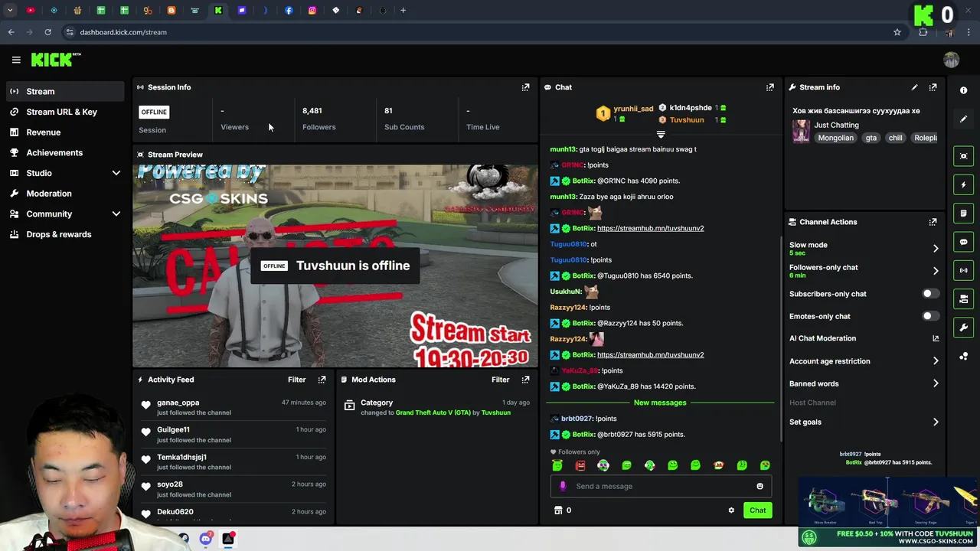Enable Emotes-only chat toggle
980x551 pixels.
(929, 316)
